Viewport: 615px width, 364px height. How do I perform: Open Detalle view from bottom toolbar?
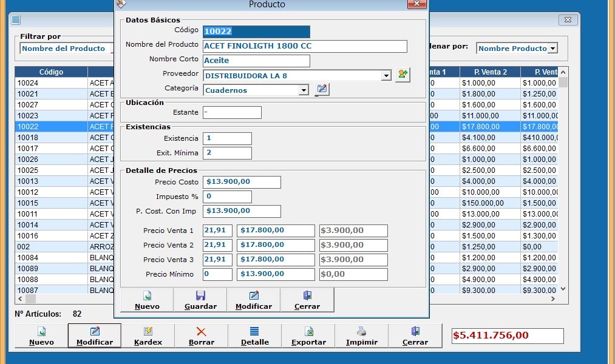254,336
